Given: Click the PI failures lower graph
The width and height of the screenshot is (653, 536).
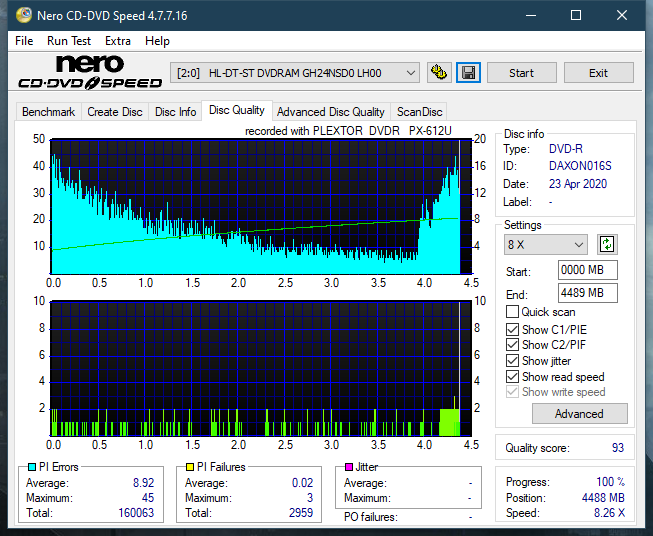Looking at the screenshot, I should point(261,369).
